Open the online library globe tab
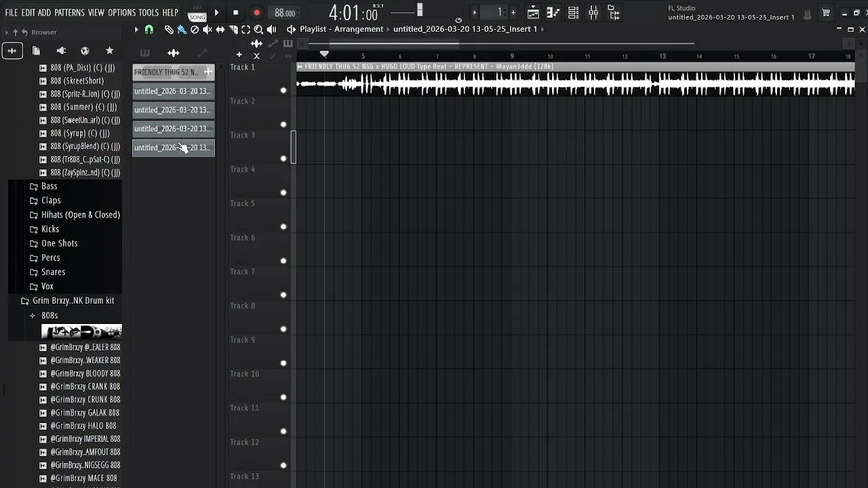The image size is (868, 488). [x=85, y=51]
